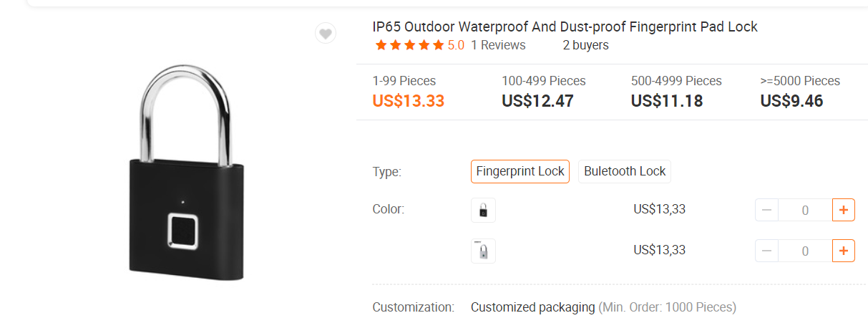Increase quantity for the silver lock
Image resolution: width=868 pixels, height=318 pixels.
point(844,251)
